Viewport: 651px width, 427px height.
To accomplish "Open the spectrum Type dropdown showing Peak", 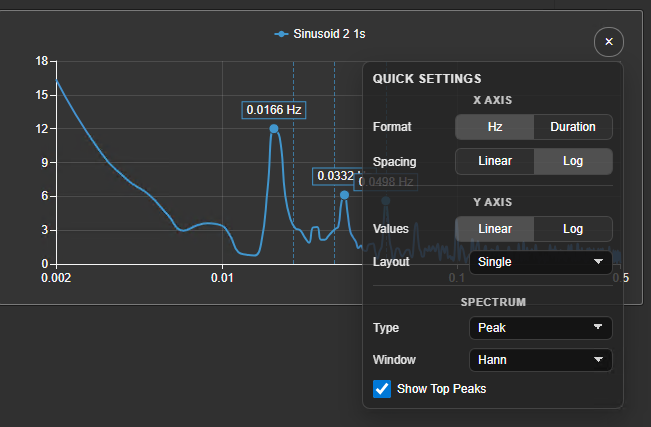I will (541, 328).
